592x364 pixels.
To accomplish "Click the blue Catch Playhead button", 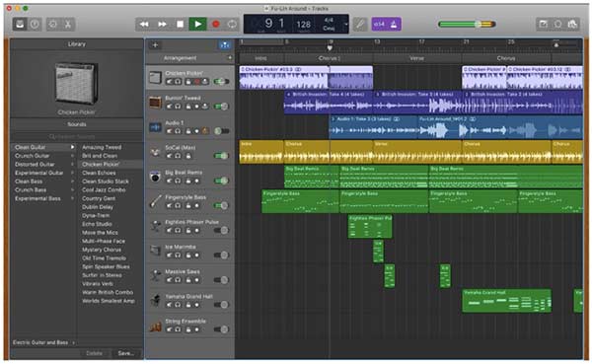I will [225, 45].
